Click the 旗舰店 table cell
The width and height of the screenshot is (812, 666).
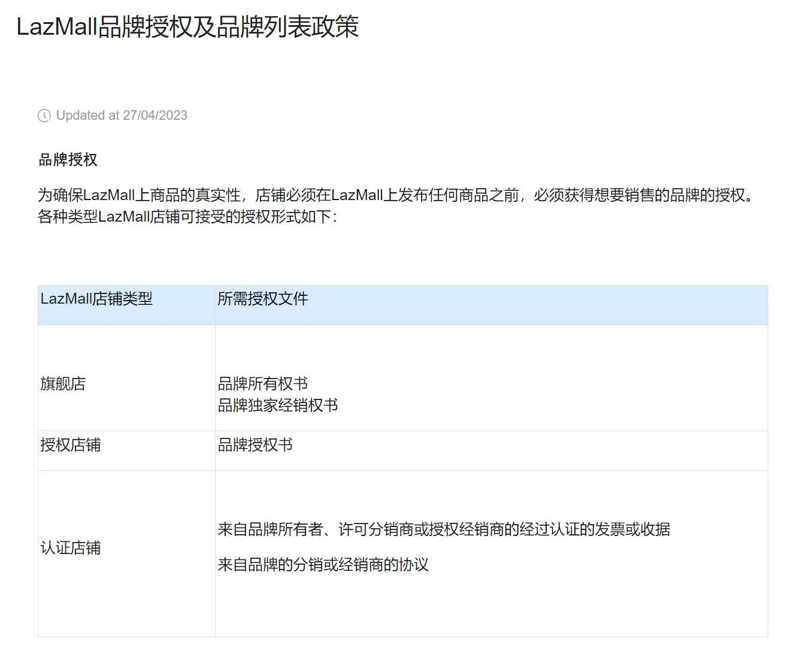point(62,384)
